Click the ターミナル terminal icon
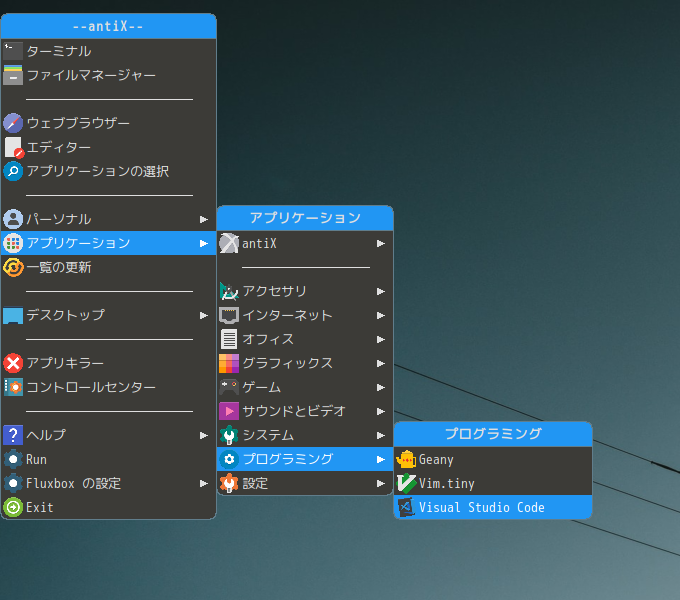Viewport: 680px width, 600px height. (13, 51)
